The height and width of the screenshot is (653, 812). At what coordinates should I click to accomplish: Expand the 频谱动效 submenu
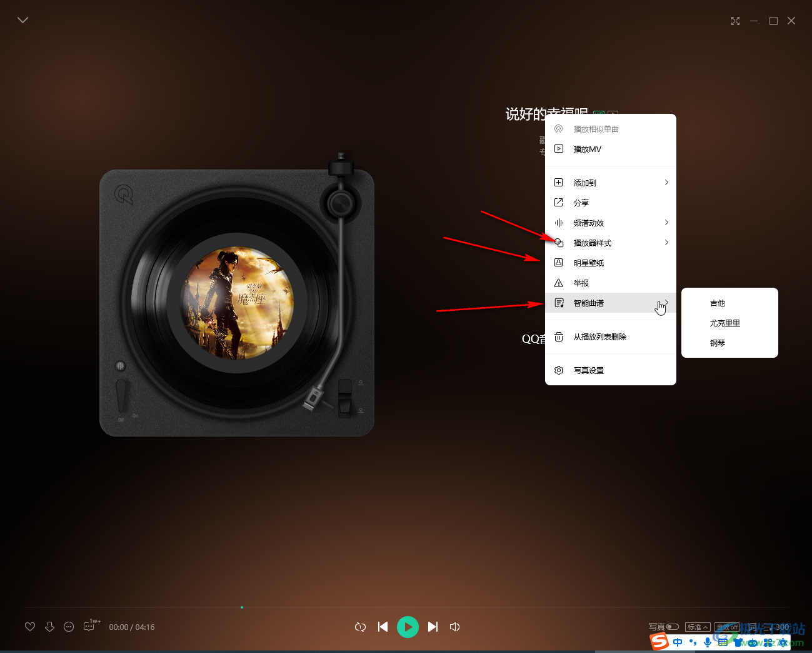tap(611, 223)
